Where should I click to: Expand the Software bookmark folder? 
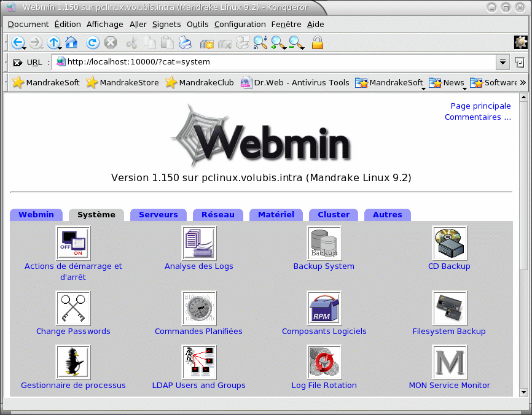click(x=494, y=83)
